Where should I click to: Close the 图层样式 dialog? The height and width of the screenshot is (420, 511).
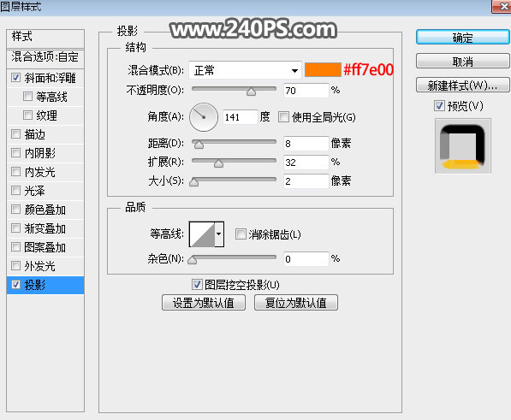pyautogui.click(x=502, y=6)
